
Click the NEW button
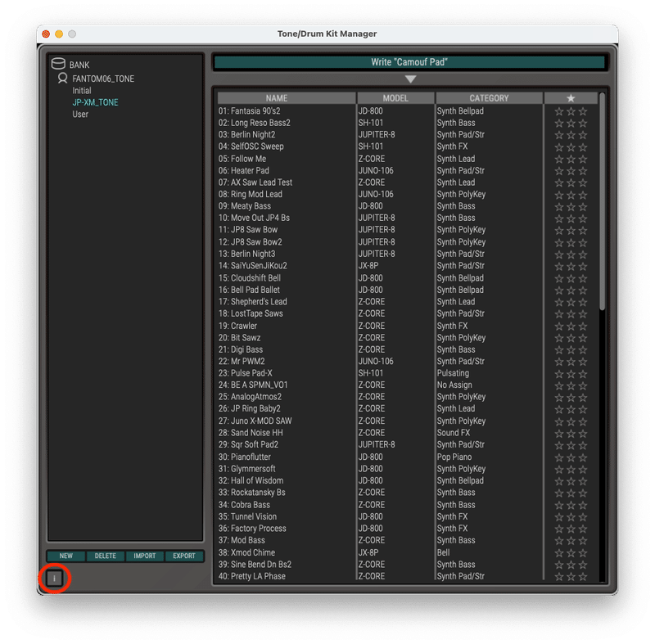pyautogui.click(x=66, y=556)
